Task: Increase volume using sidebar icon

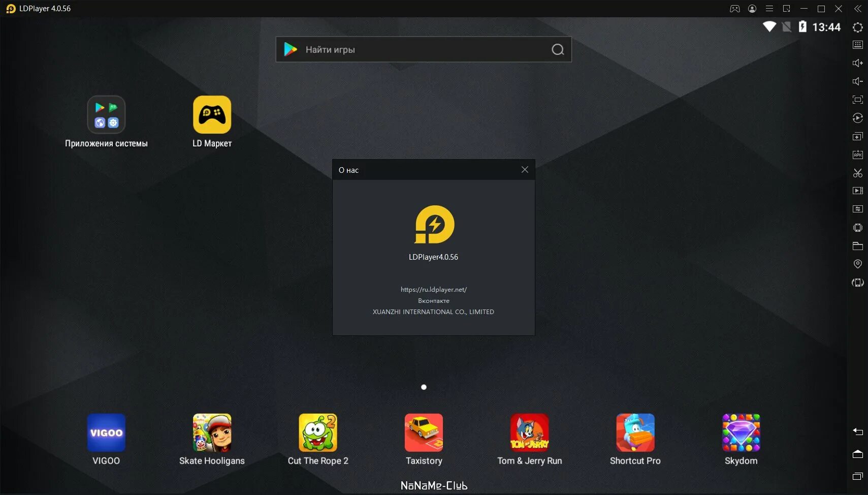Action: [x=858, y=63]
